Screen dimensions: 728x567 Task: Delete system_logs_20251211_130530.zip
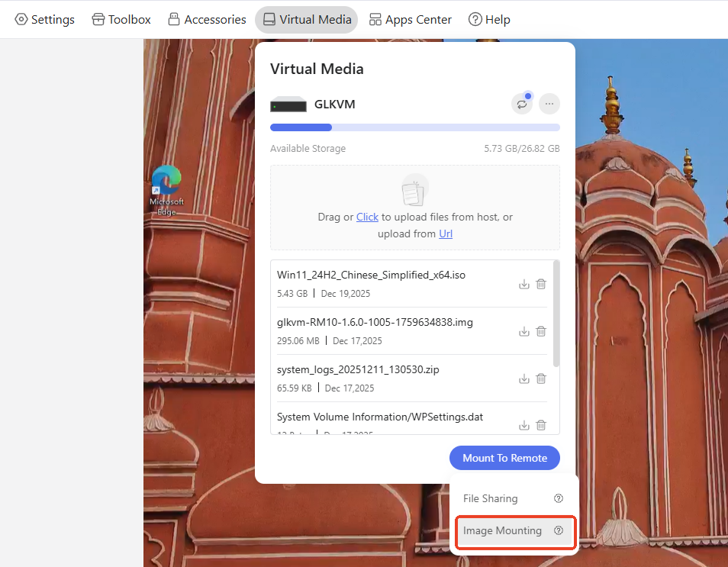point(541,379)
